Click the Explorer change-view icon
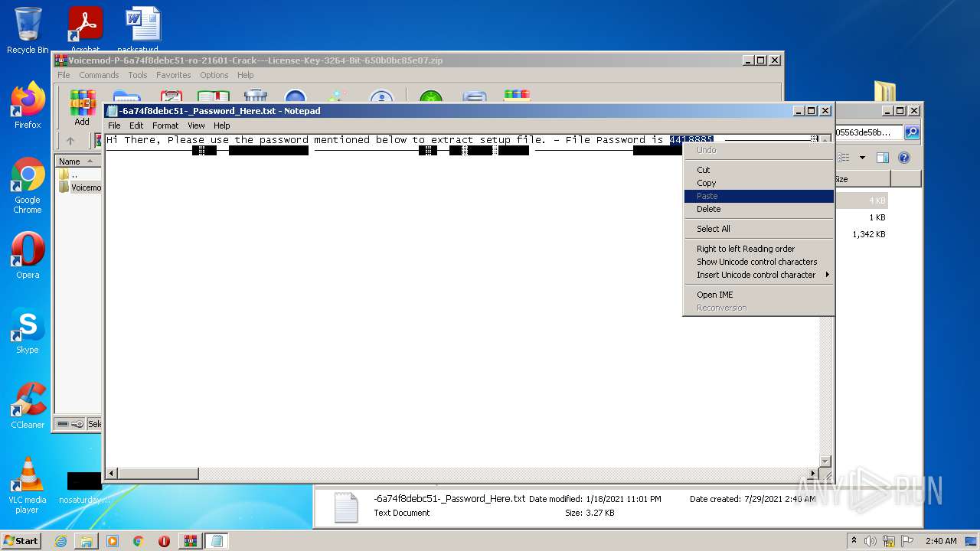Viewport: 980px width, 551px height. [x=844, y=158]
